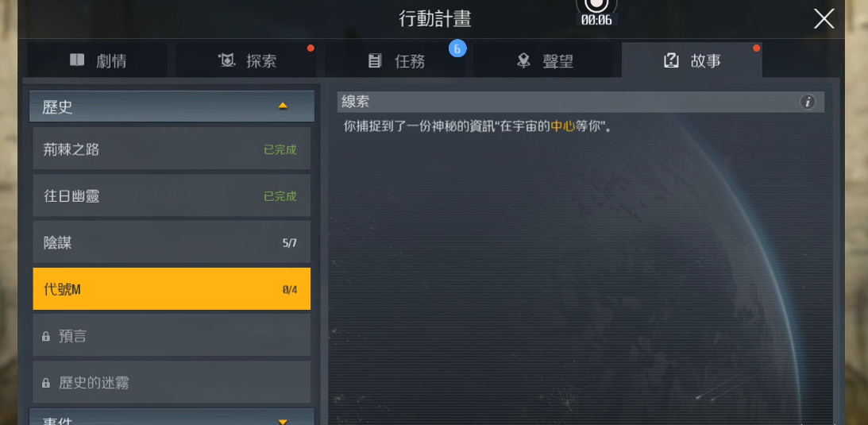
Task: Click the highlighted 代號M entry
Action: click(x=172, y=289)
